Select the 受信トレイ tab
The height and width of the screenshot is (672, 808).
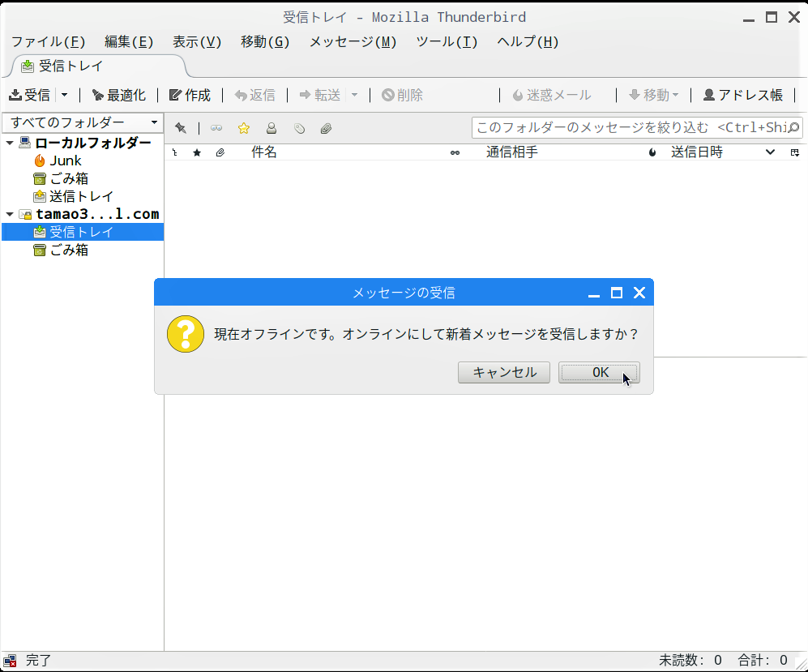[98, 66]
